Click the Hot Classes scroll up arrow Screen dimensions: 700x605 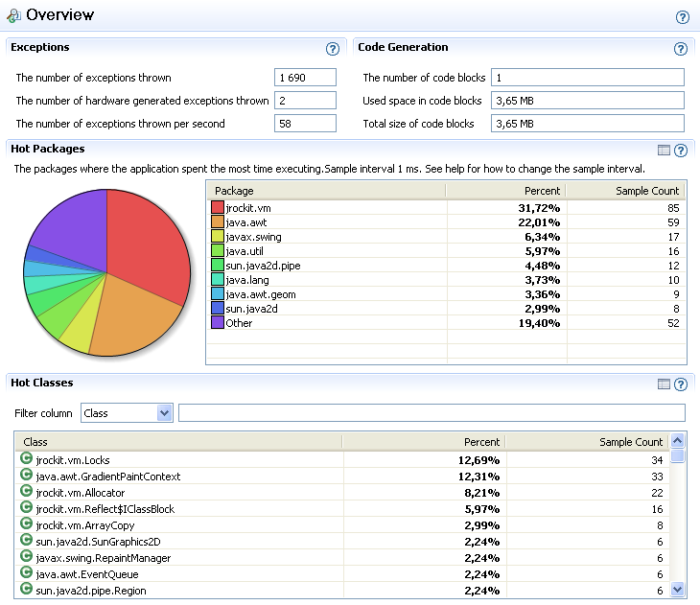click(677, 441)
